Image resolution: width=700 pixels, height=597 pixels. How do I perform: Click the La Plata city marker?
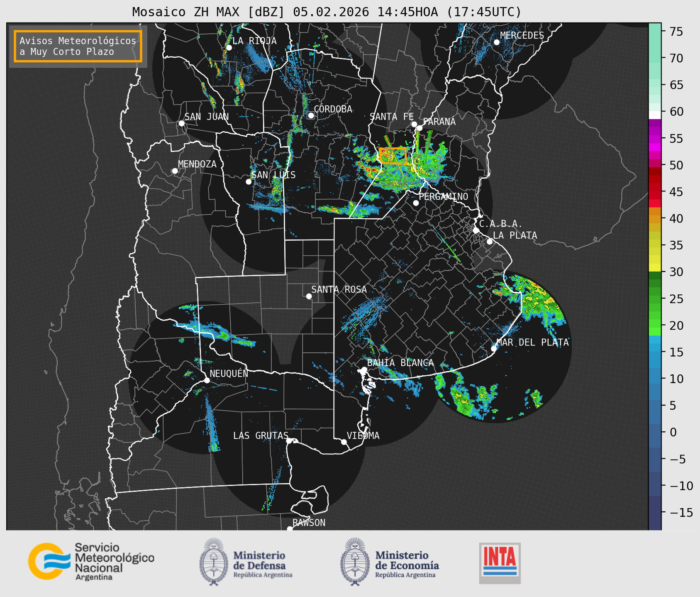490,242
